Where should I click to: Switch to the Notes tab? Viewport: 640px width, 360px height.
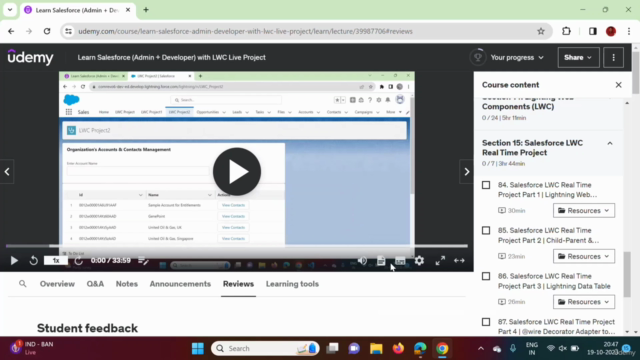(x=127, y=284)
